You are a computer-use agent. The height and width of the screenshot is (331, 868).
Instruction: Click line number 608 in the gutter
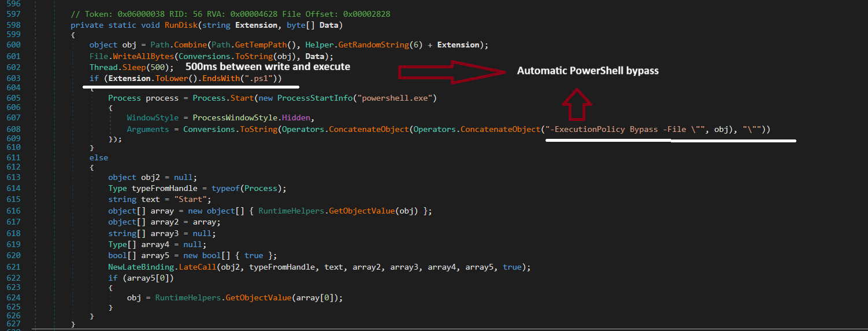tap(12, 129)
